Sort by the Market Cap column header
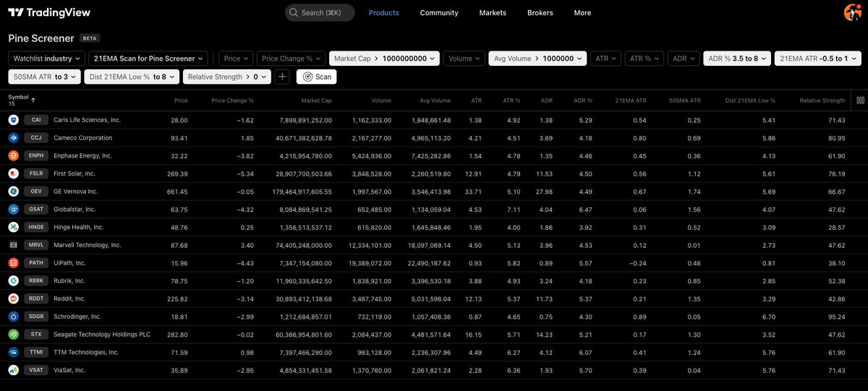The width and height of the screenshot is (868, 391). pos(316,100)
